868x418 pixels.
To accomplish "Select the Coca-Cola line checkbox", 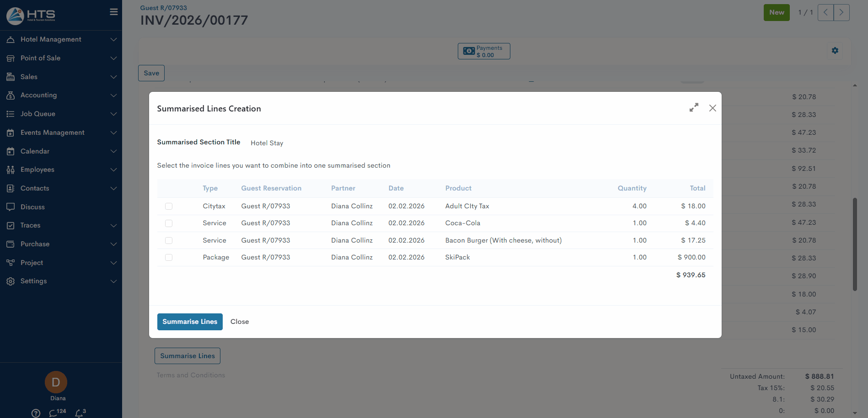I will (x=169, y=223).
